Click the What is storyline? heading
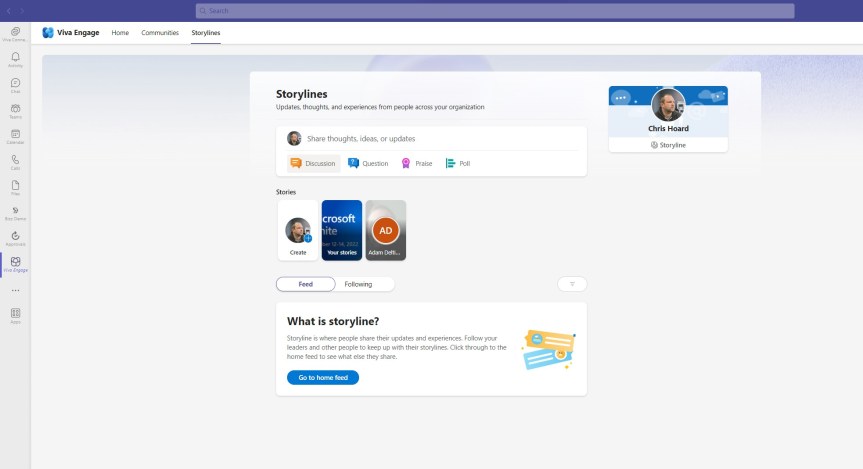This screenshot has height=469, width=863. point(333,321)
